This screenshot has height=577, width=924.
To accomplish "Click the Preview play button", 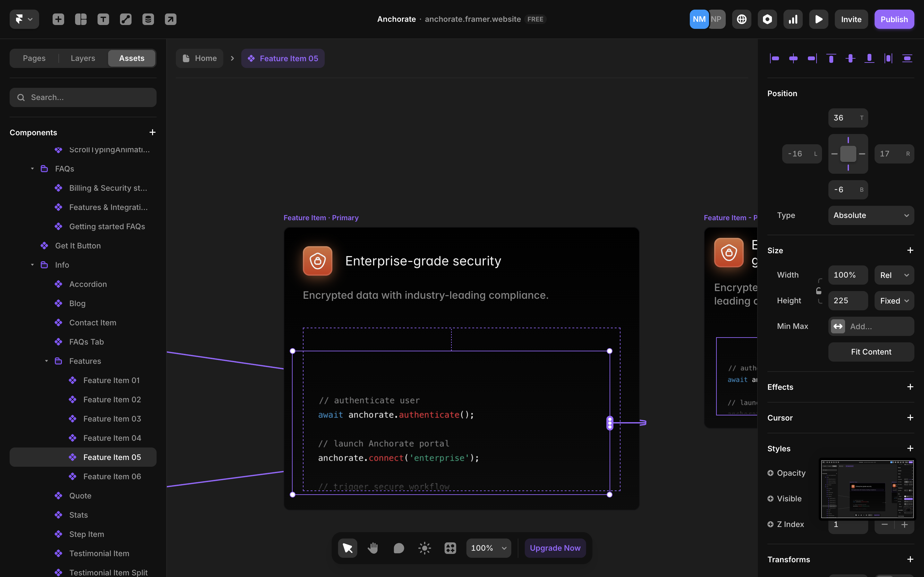I will [x=818, y=19].
